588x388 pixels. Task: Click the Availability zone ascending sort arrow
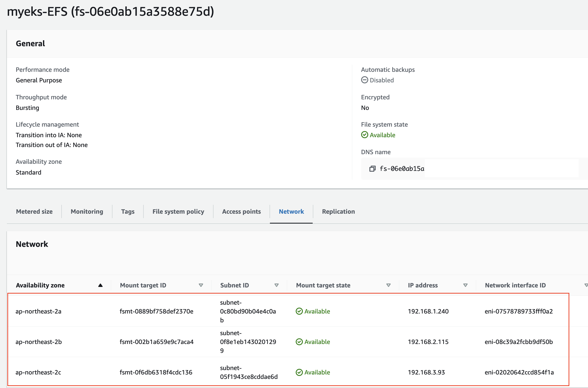coord(100,285)
